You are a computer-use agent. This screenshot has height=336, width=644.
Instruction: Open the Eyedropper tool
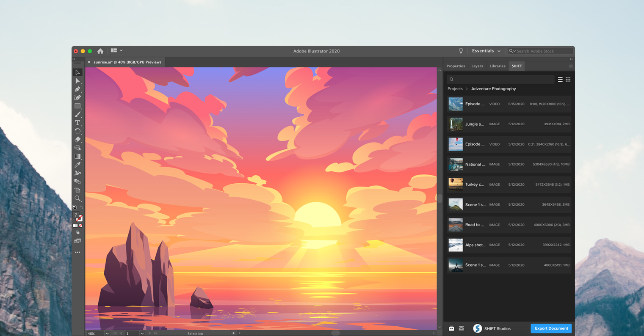(78, 164)
